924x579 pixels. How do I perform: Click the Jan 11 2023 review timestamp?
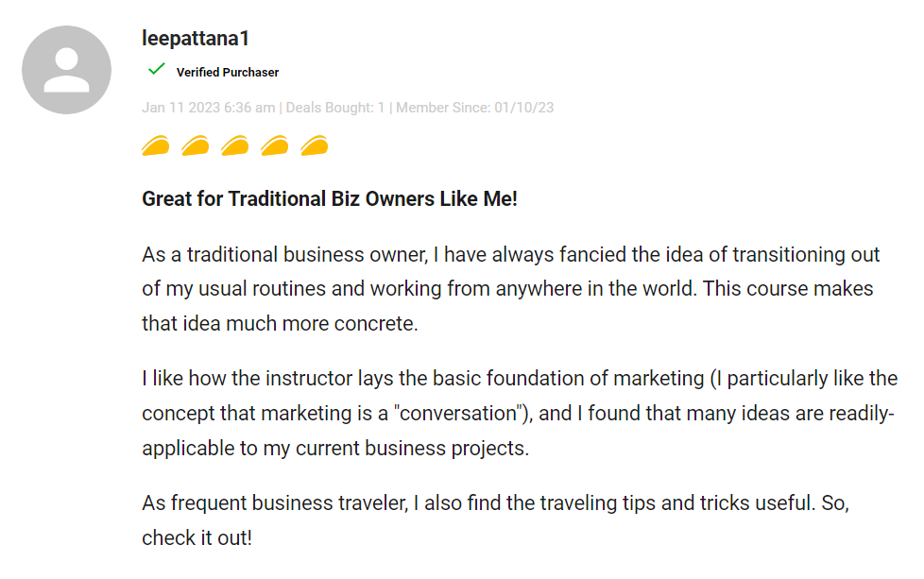pyautogui.click(x=208, y=108)
